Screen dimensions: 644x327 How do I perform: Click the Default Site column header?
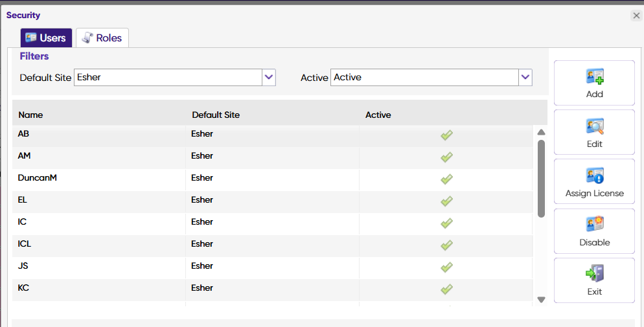click(x=216, y=115)
